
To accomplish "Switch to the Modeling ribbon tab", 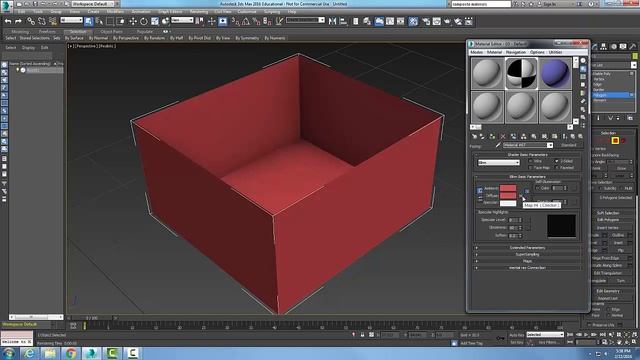I will click(x=20, y=31).
